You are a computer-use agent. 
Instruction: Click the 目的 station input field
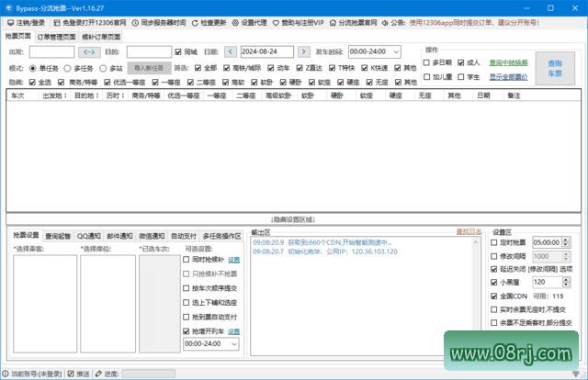[149, 51]
